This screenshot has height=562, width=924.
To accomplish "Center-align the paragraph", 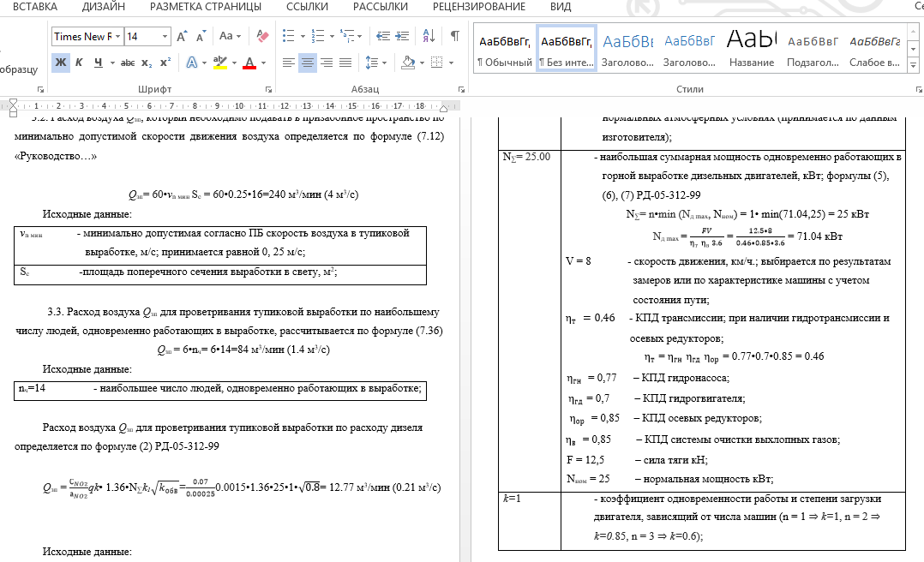I will click(x=307, y=63).
